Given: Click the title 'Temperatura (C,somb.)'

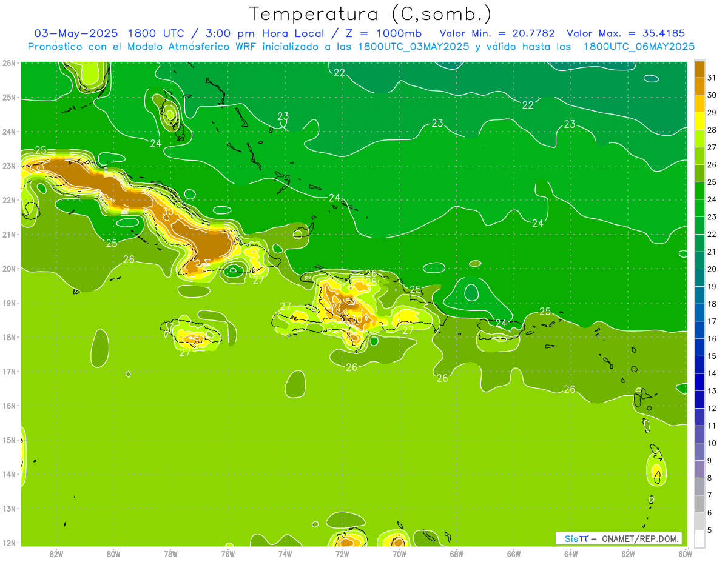Looking at the screenshot, I should 371,15.
